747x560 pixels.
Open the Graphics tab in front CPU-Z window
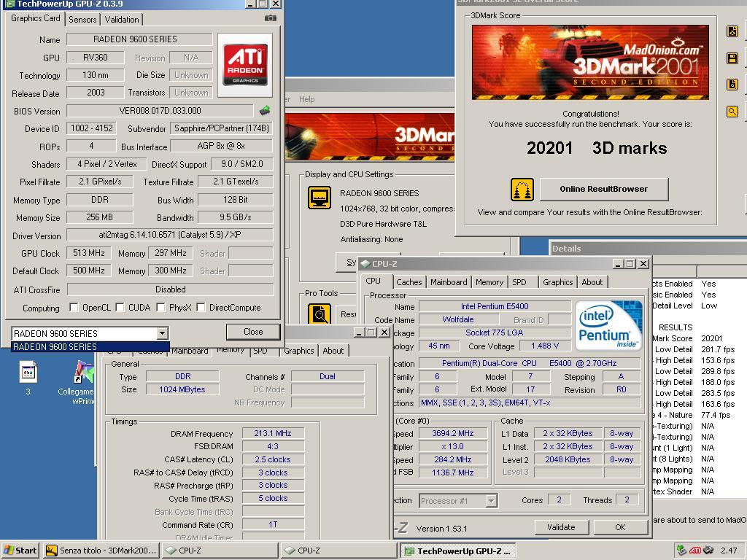558,282
